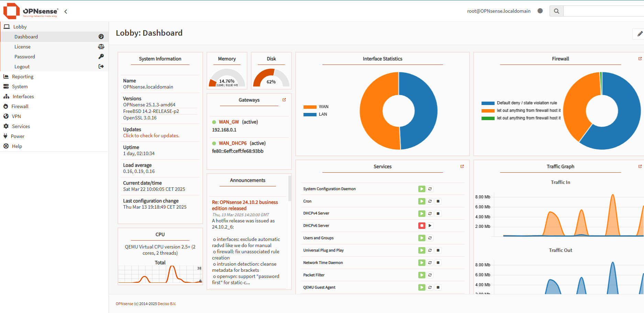The height and width of the screenshot is (313, 644).
Task: Click the red stopped status of DHCPv6 Server
Action: coord(422,225)
